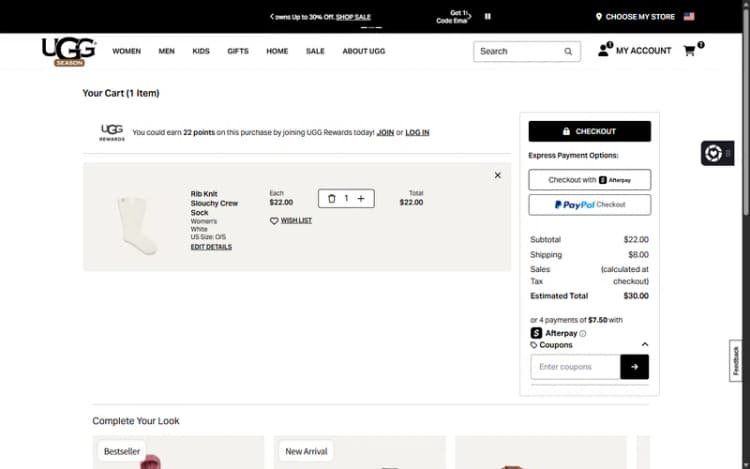750x469 pixels.
Task: Pause the promo banner carousel
Action: click(x=487, y=17)
